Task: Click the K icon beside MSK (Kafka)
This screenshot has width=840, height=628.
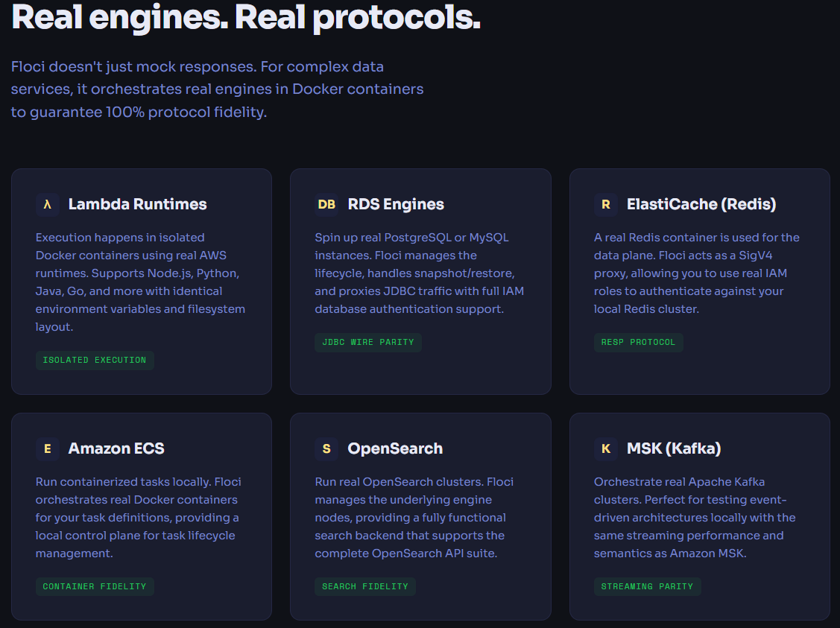Action: click(605, 448)
